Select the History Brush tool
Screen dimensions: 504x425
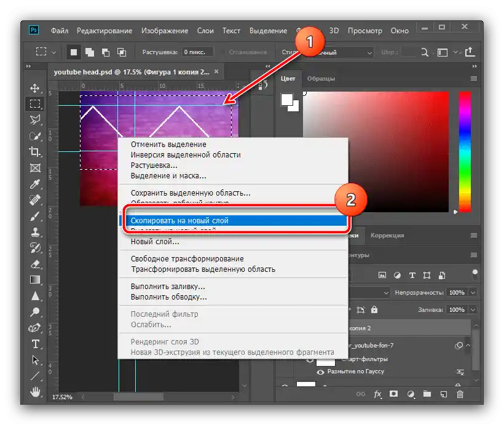click(x=35, y=248)
